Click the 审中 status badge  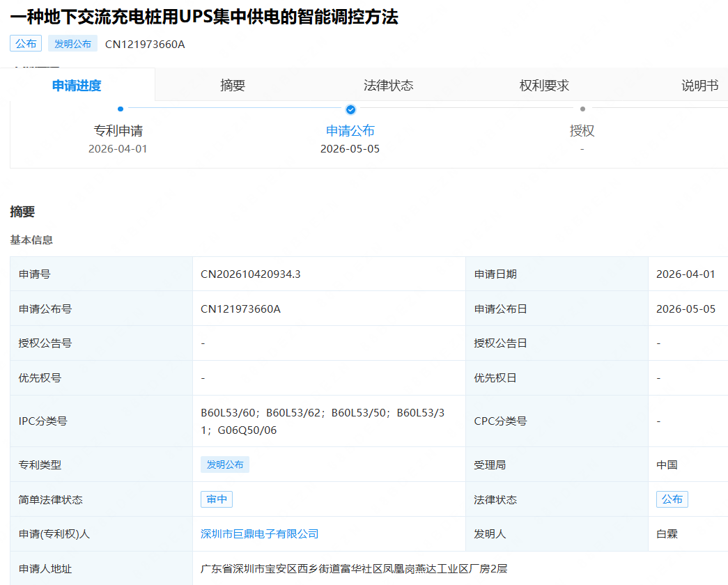point(217,499)
